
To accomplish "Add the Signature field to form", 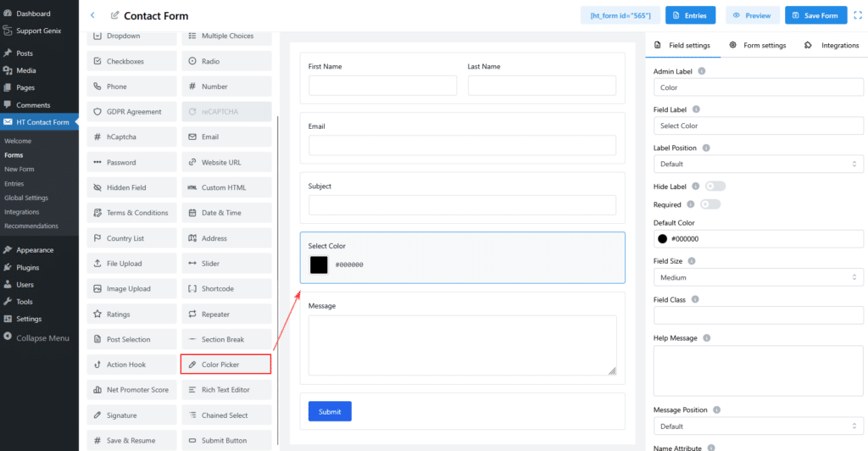I will point(131,415).
